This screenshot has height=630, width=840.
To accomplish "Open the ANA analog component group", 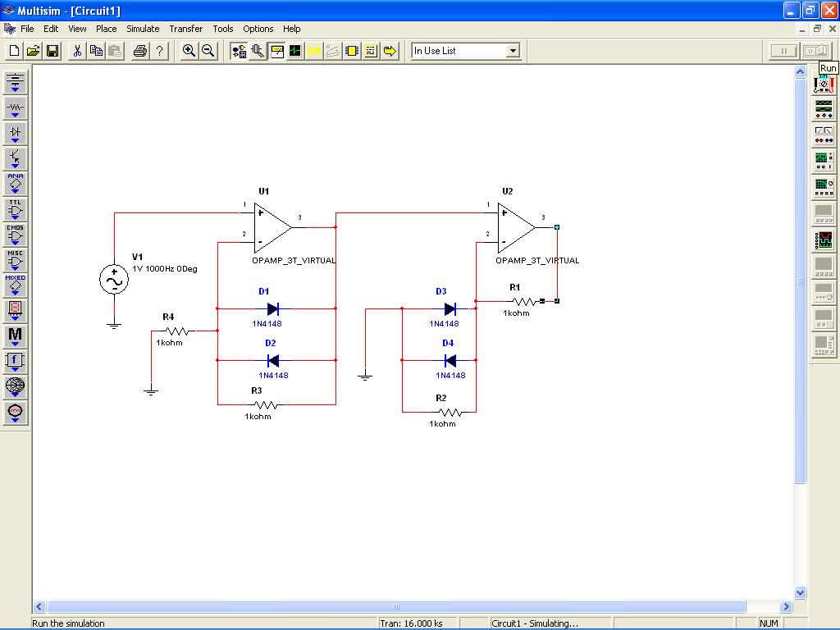I will point(15,184).
